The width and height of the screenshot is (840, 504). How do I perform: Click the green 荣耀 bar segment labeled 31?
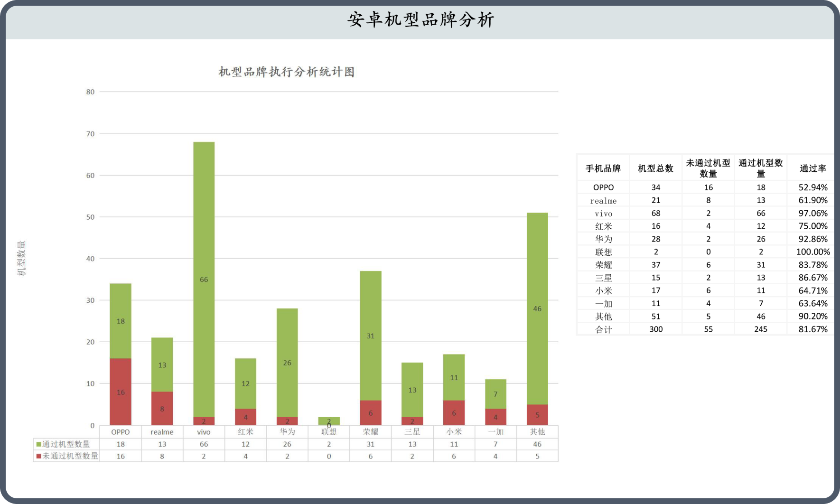[x=370, y=336]
